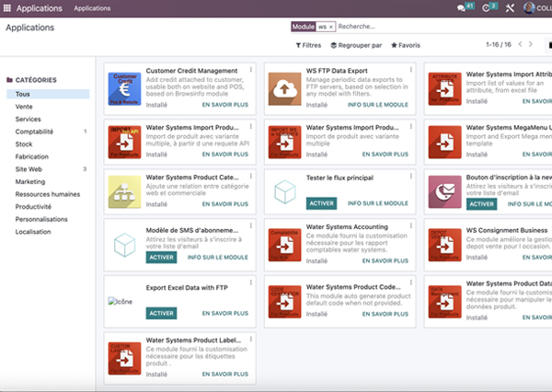The height and width of the screenshot is (392, 552).
Task: Click the Import WS Variants module icon
Action: tap(285, 142)
